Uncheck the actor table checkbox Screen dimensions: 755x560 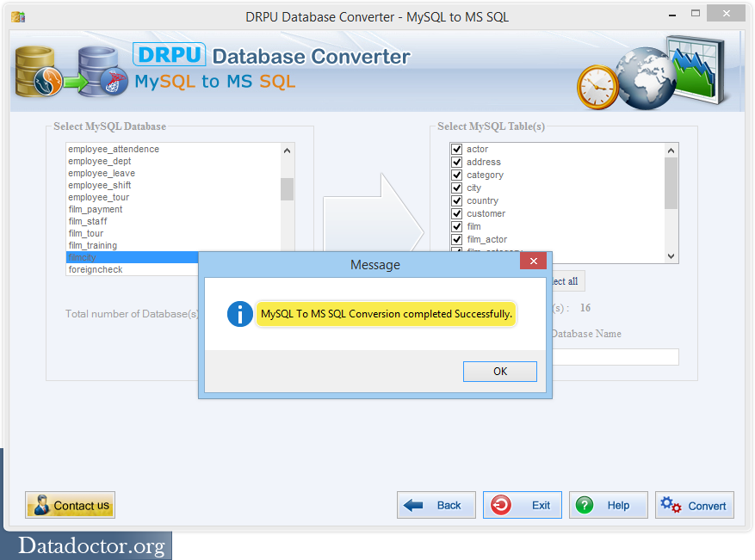(457, 149)
